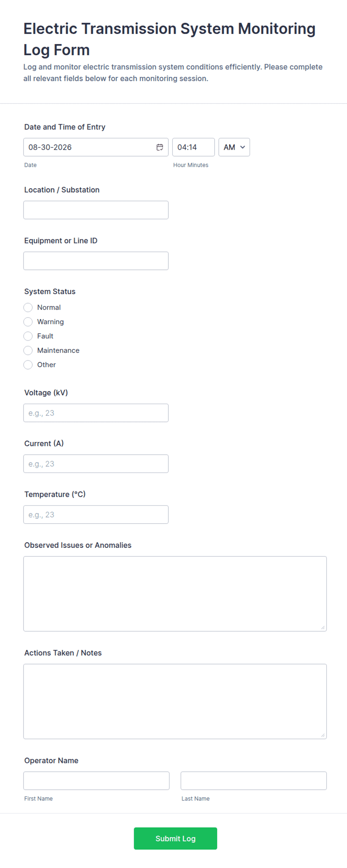Image resolution: width=347 pixels, height=868 pixels.
Task: Grab the Observed Issues textarea resize handle
Action: [323, 628]
